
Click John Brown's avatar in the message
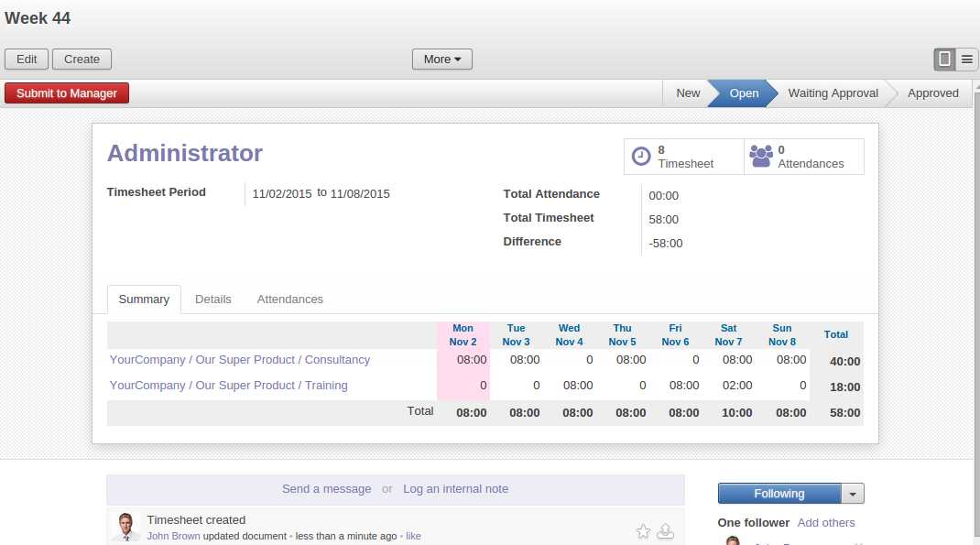(125, 528)
